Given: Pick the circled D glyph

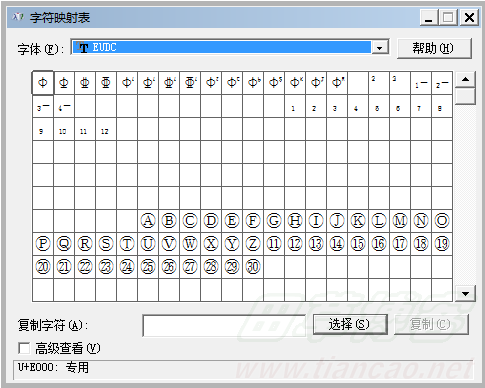Looking at the screenshot, I should tap(211, 221).
